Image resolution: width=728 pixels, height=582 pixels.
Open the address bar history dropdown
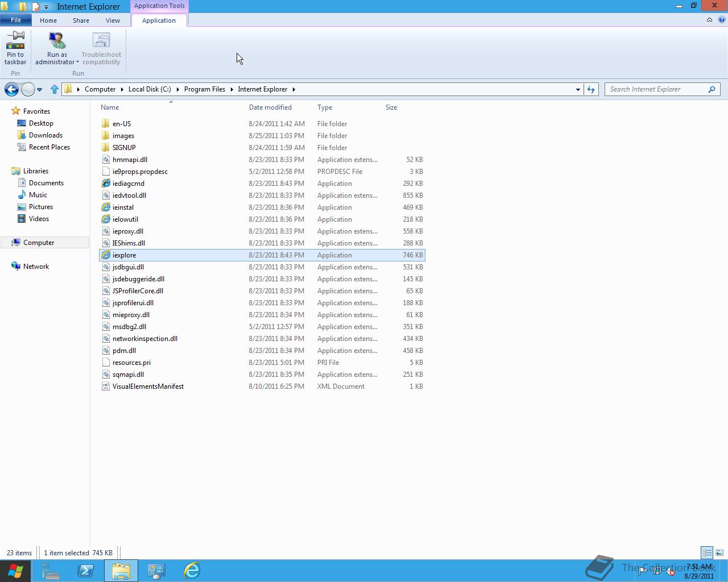[578, 89]
